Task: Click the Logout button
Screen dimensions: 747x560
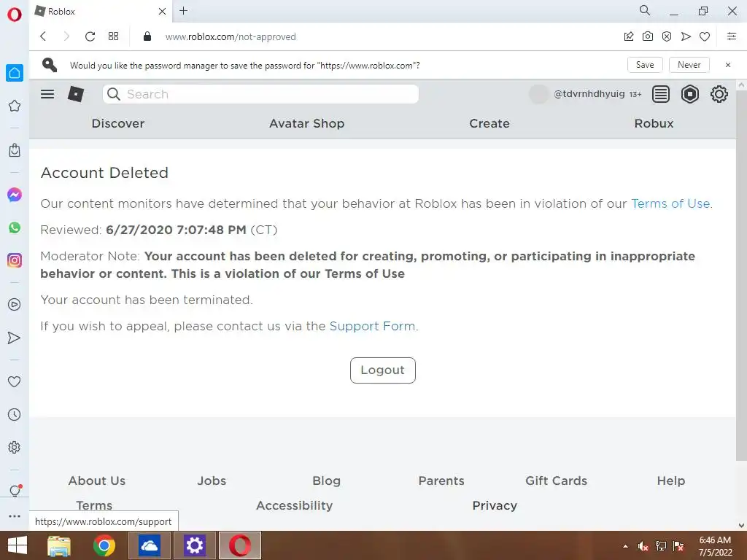Action: click(x=382, y=370)
